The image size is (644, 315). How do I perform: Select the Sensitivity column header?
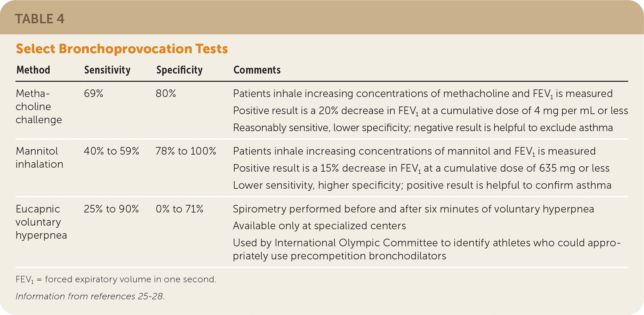click(107, 70)
